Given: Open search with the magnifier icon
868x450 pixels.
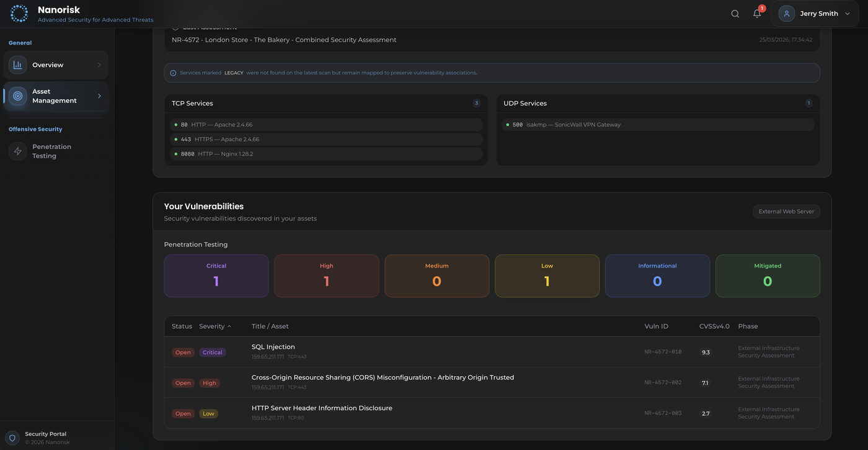Looking at the screenshot, I should [735, 14].
